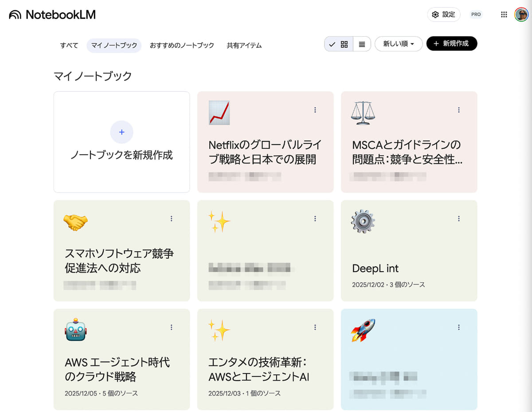Click the ノートブックを新規作成 card text
Viewport: 532px width, 412px height.
coord(121,155)
